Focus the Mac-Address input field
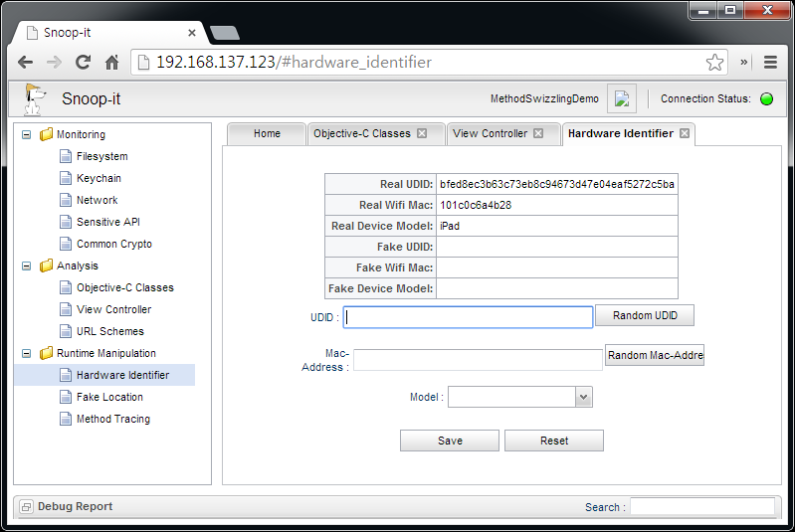This screenshot has width=795, height=532. point(478,360)
